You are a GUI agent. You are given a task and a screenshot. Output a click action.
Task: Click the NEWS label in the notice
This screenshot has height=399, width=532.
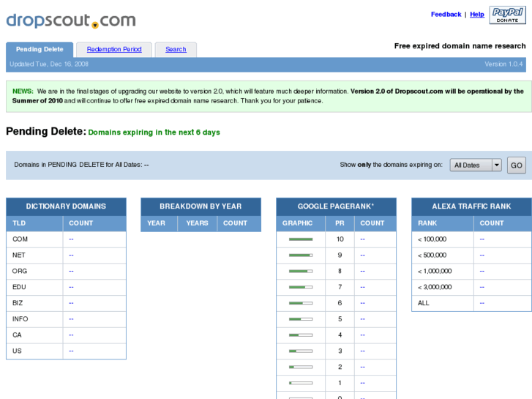[23, 92]
